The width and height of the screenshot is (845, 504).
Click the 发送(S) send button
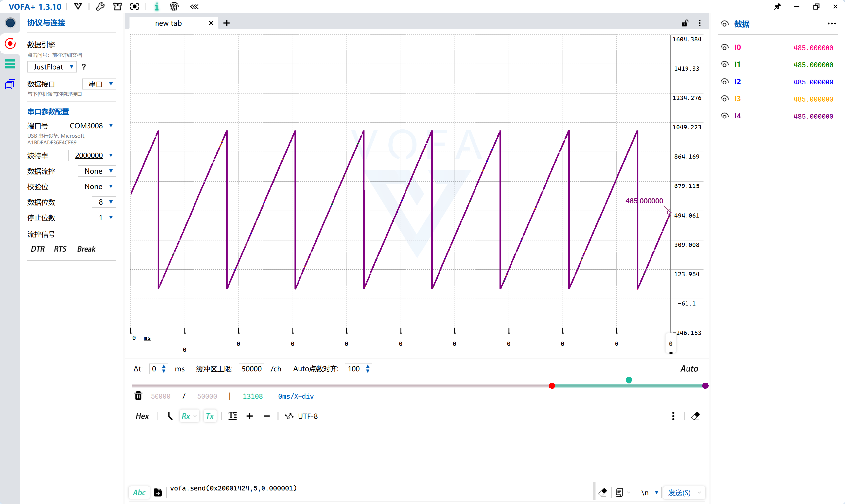click(679, 492)
